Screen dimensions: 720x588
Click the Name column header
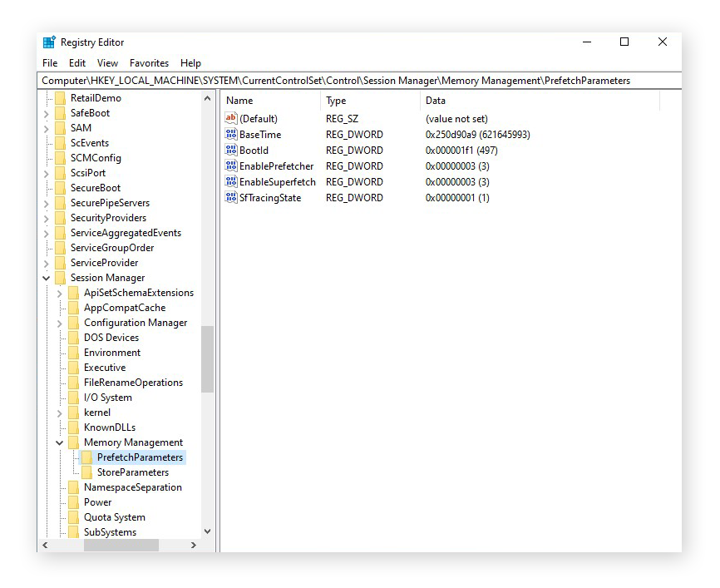[271, 100]
